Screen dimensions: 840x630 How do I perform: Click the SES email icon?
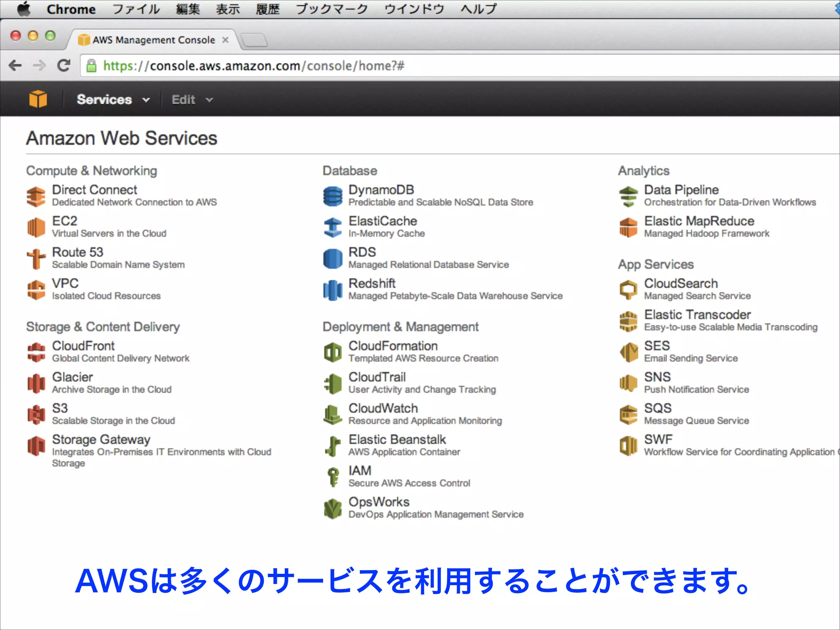(628, 352)
